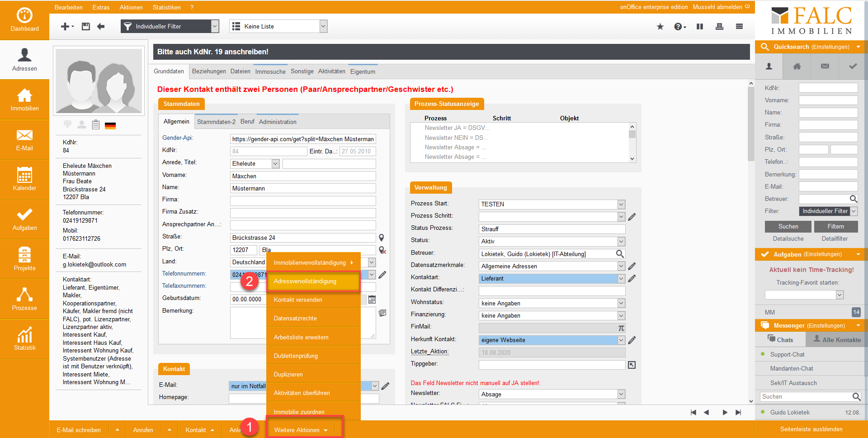Search Betreuer with the magnifier icon
Viewport: 868px width, 438px height.
coord(620,254)
